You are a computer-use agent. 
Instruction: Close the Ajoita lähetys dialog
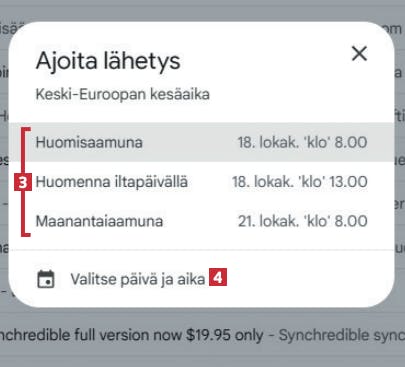pyautogui.click(x=359, y=53)
